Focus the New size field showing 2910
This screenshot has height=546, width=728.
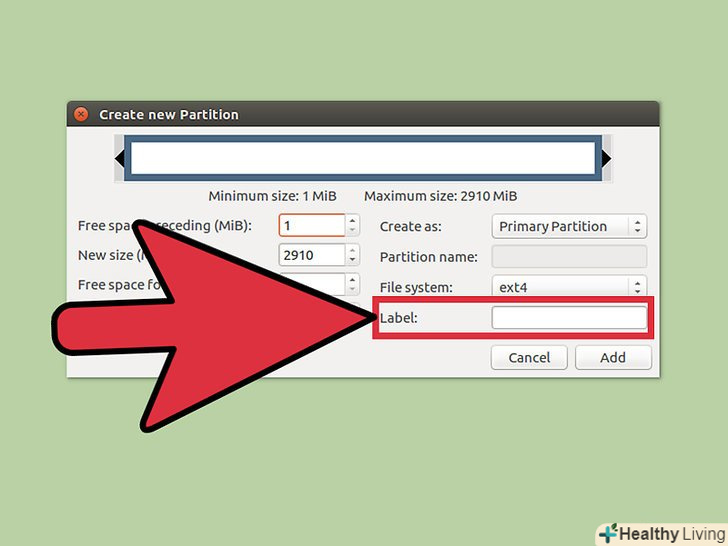[312, 255]
